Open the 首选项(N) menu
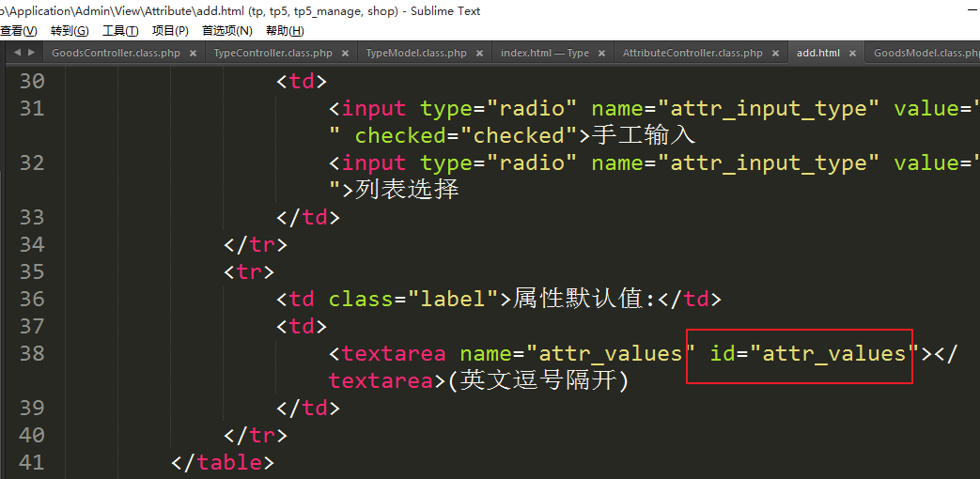This screenshot has height=479, width=980. click(226, 31)
